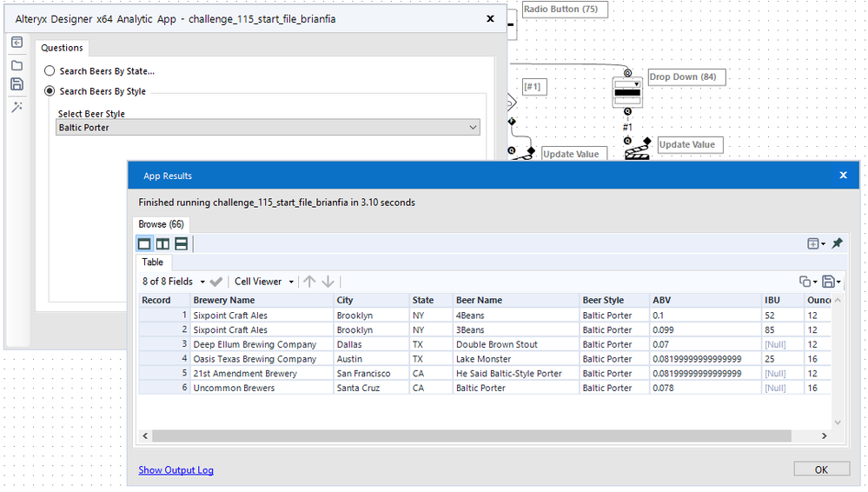The width and height of the screenshot is (868, 492).
Task: Click the He Said Baltic-Style Porter cell
Action: [x=516, y=374]
